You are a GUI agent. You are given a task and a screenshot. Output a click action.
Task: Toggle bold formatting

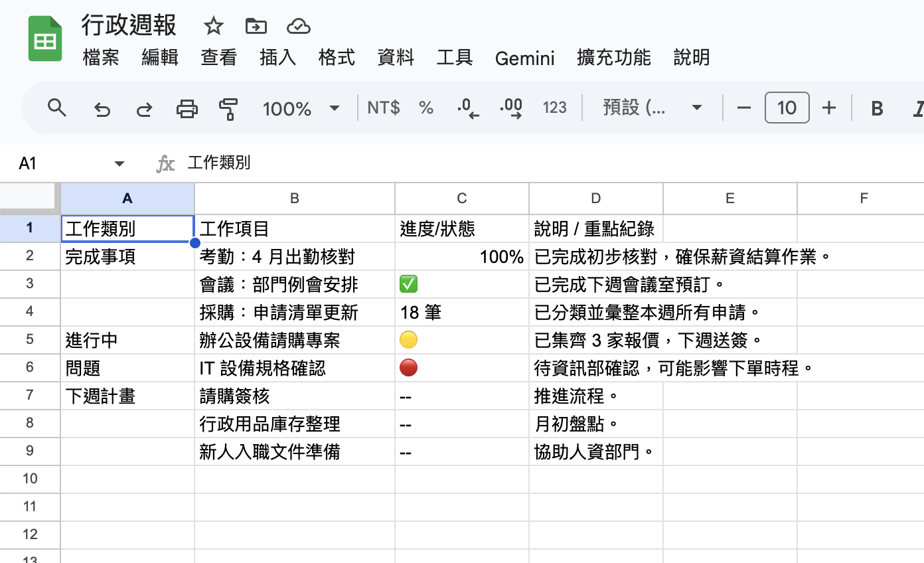(x=877, y=108)
